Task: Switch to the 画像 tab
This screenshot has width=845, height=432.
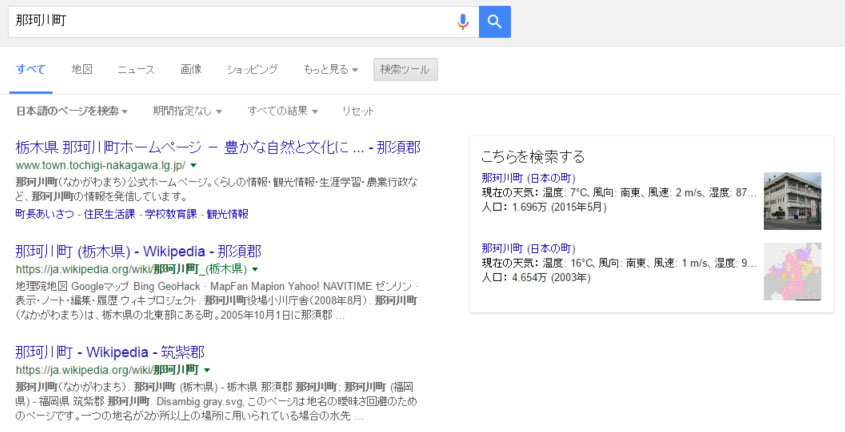Action: pos(191,69)
